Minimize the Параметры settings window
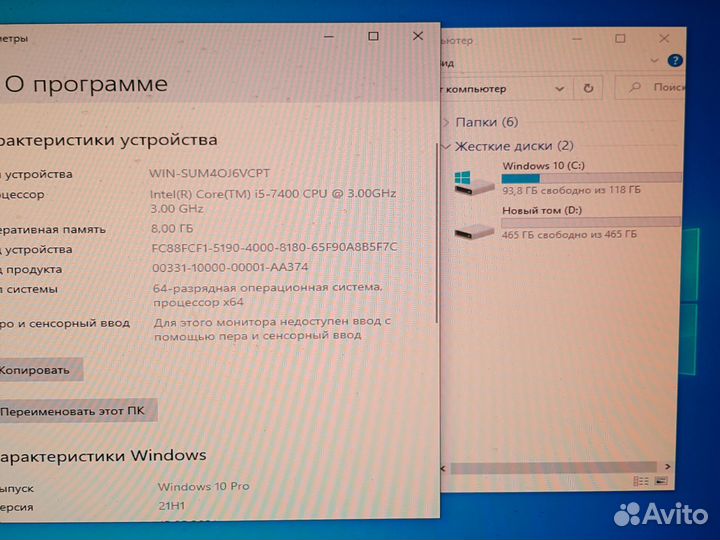Screen dimensions: 720x540 pyautogui.click(x=329, y=36)
